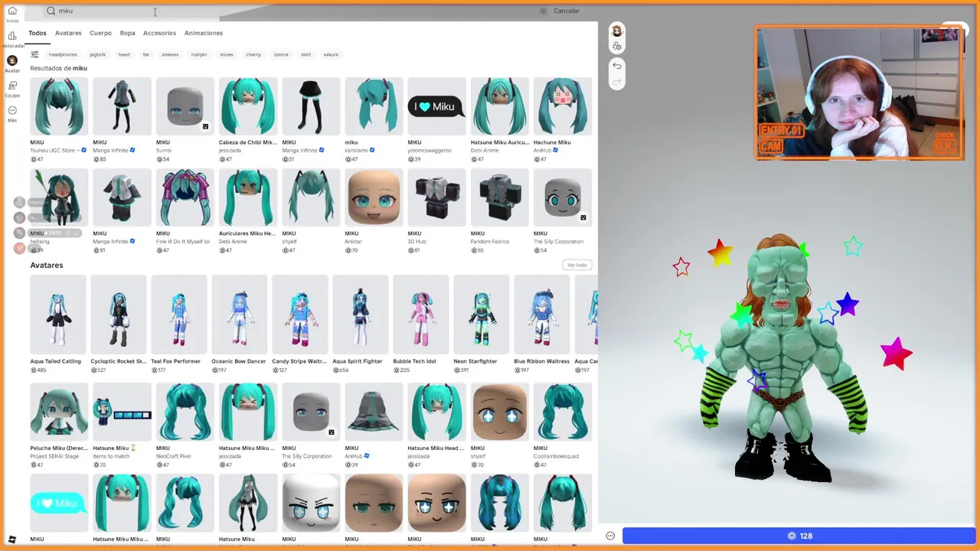Open the Equipo sidebar icon
980x551 pixels.
[x=12, y=89]
